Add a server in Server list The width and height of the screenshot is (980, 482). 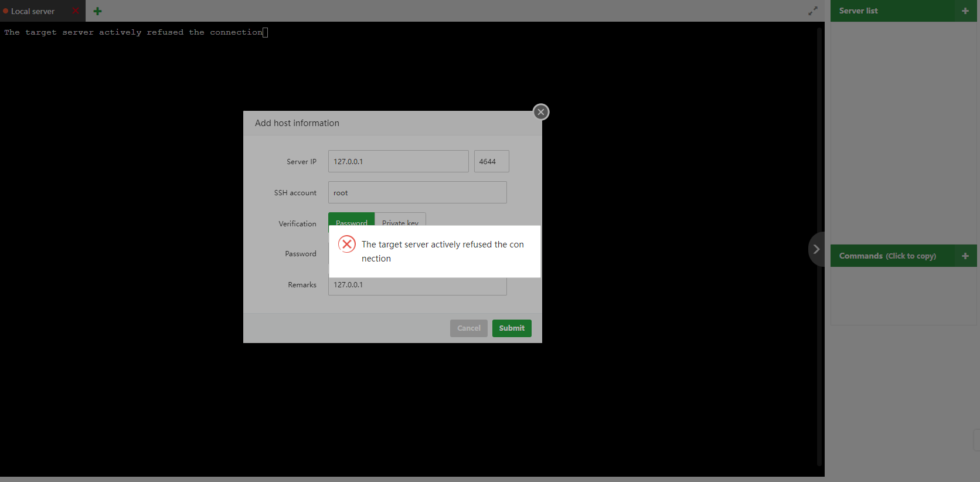tap(965, 11)
